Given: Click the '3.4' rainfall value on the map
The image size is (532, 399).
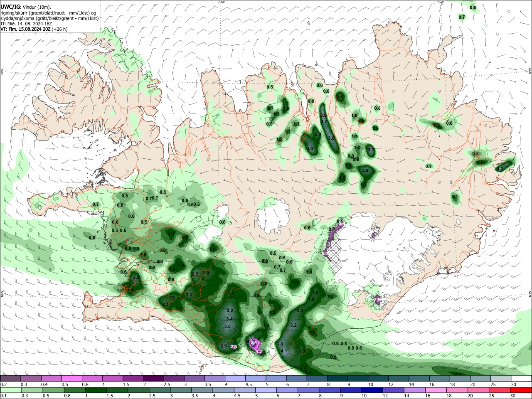Looking at the screenshot, I should coord(229,319).
